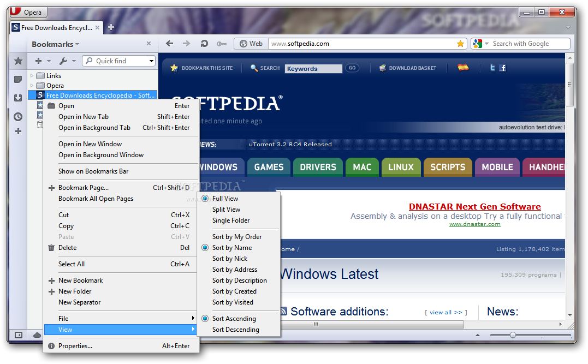Click the Facebook icon on Softpedia header

pyautogui.click(x=503, y=68)
